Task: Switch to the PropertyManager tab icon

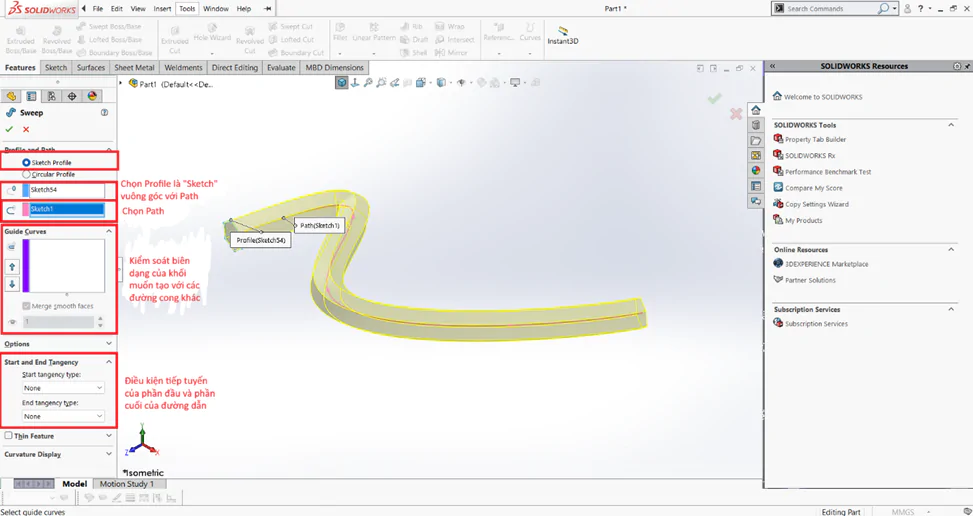Action: 31,96
